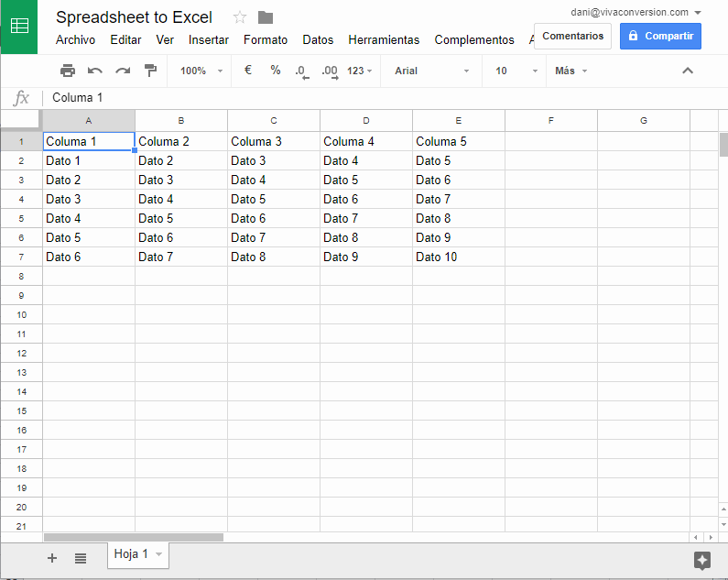The height and width of the screenshot is (580, 728).
Task: Click the blue Compartir button
Action: pos(660,36)
